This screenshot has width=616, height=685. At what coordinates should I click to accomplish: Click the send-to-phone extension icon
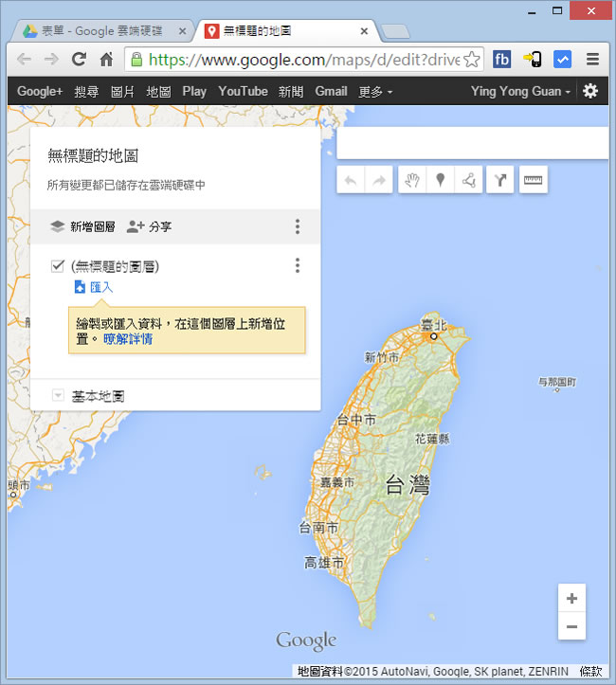[x=533, y=59]
